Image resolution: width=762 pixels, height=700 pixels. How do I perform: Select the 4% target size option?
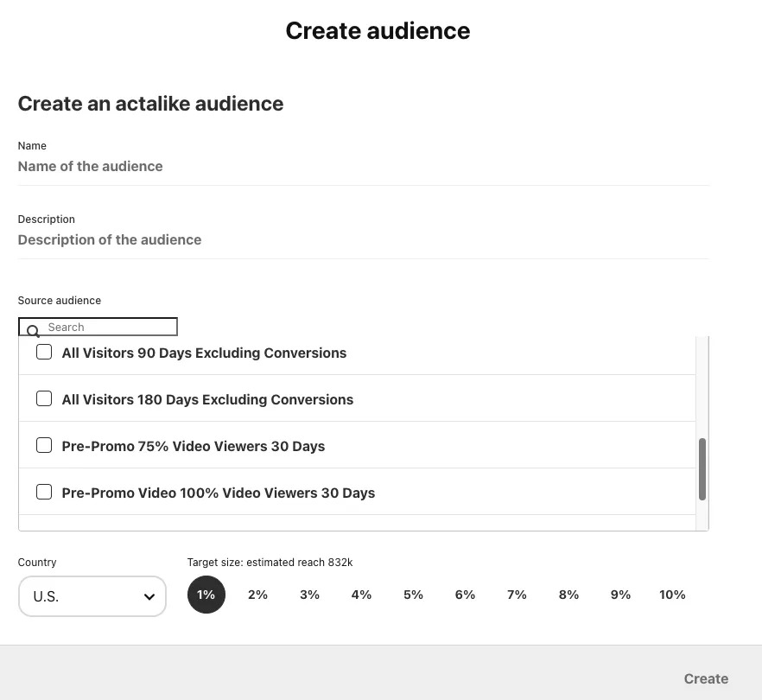361,595
